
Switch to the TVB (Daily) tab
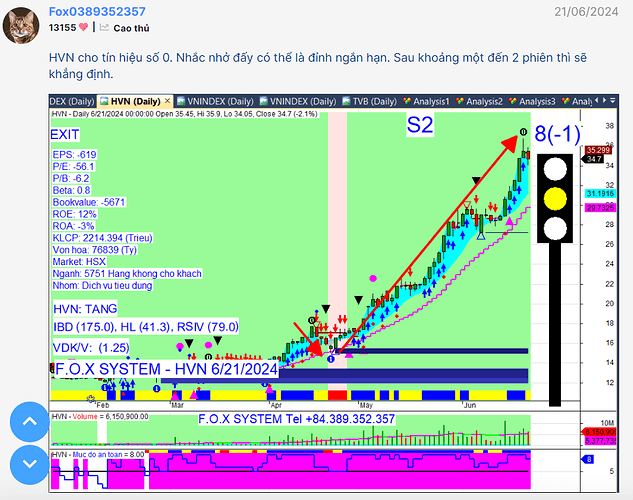pyautogui.click(x=370, y=101)
